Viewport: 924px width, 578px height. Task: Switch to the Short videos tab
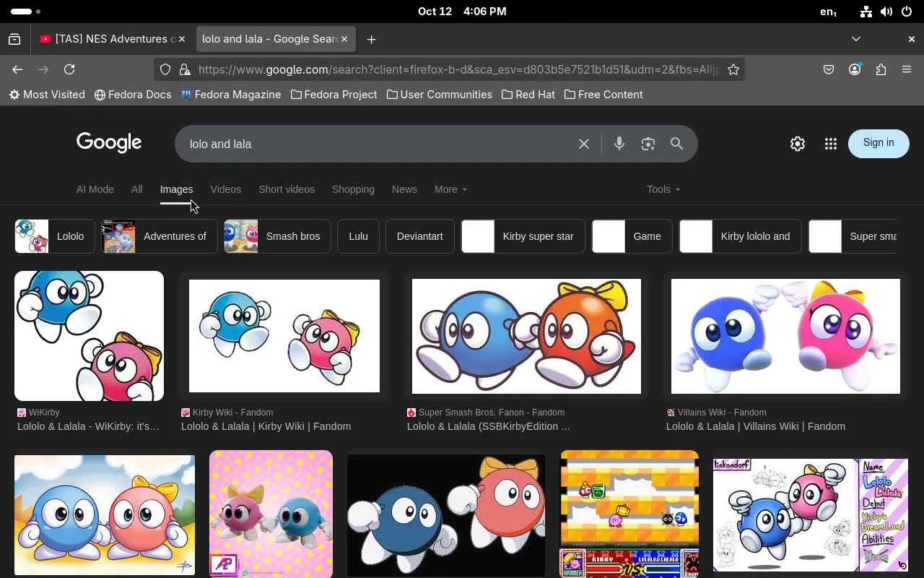[287, 189]
